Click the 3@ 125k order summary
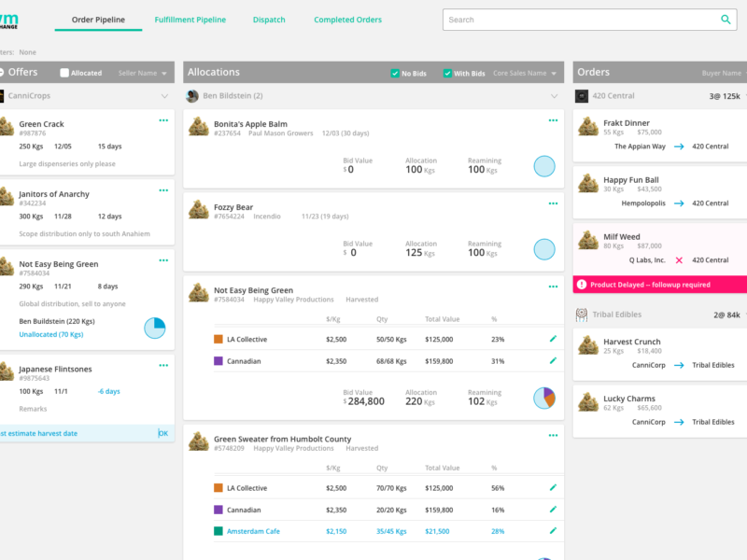 pos(725,96)
